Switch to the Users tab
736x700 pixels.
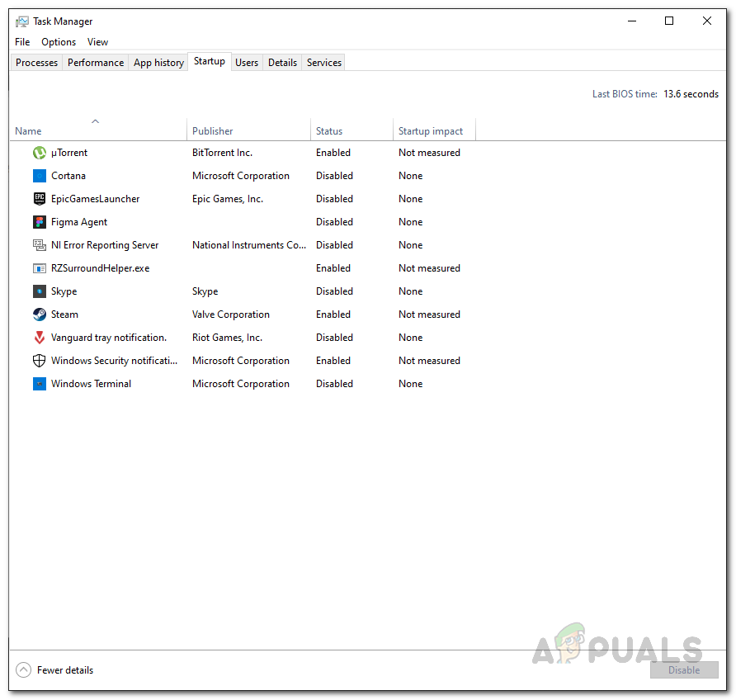(247, 63)
